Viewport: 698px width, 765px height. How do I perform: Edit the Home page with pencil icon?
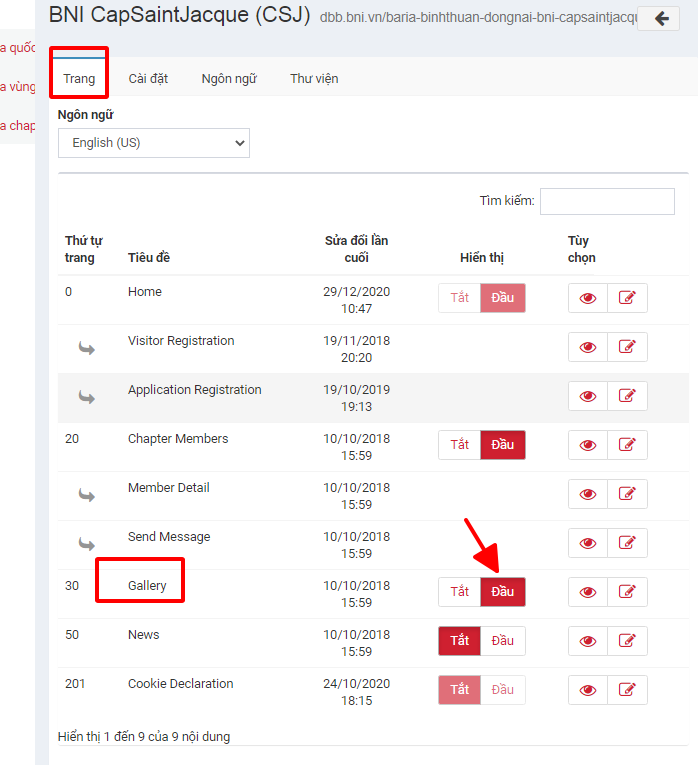pyautogui.click(x=627, y=298)
